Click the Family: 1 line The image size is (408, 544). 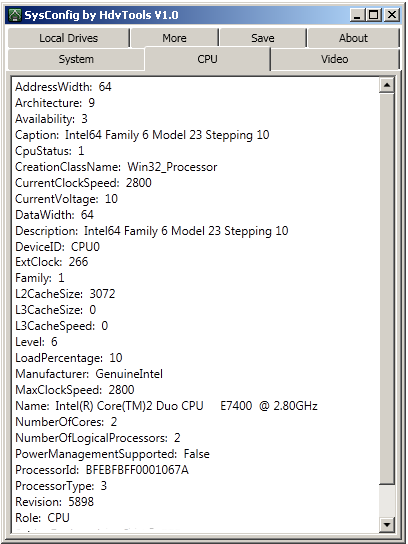(x=40, y=278)
